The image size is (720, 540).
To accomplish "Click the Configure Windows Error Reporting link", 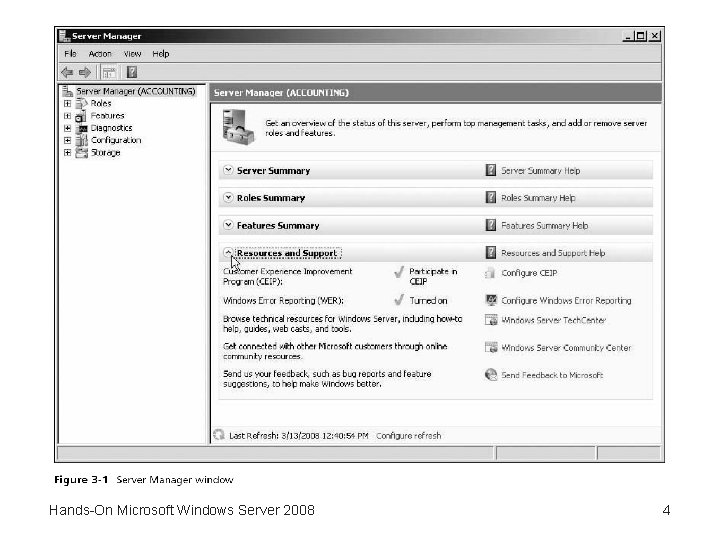I will (x=566, y=301).
